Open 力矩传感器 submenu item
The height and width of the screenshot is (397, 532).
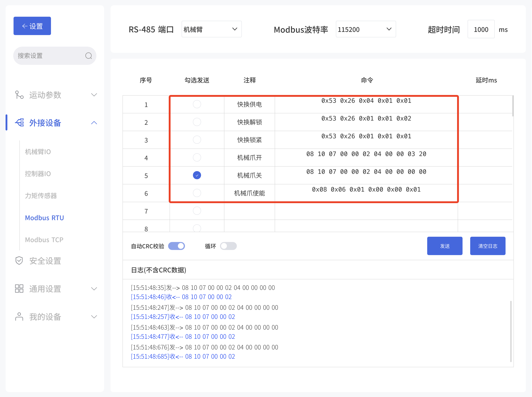(41, 196)
